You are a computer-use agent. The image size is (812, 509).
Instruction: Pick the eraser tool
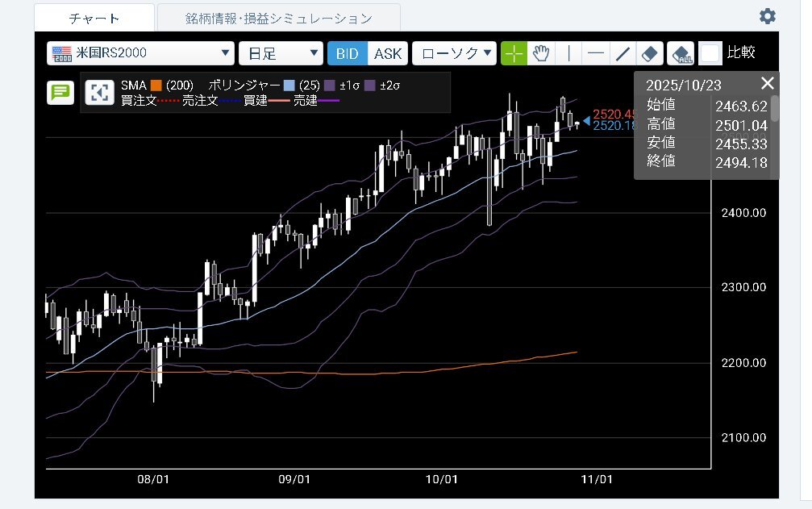coord(650,53)
